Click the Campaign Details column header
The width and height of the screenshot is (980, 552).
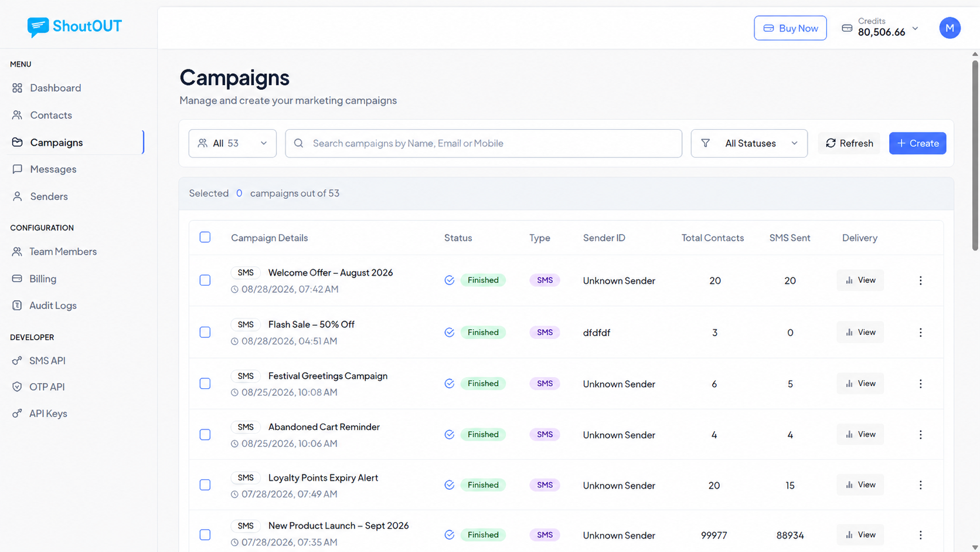(269, 238)
